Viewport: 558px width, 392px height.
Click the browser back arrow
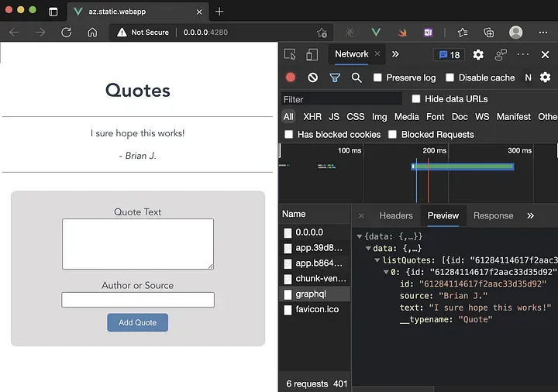[x=14, y=33]
